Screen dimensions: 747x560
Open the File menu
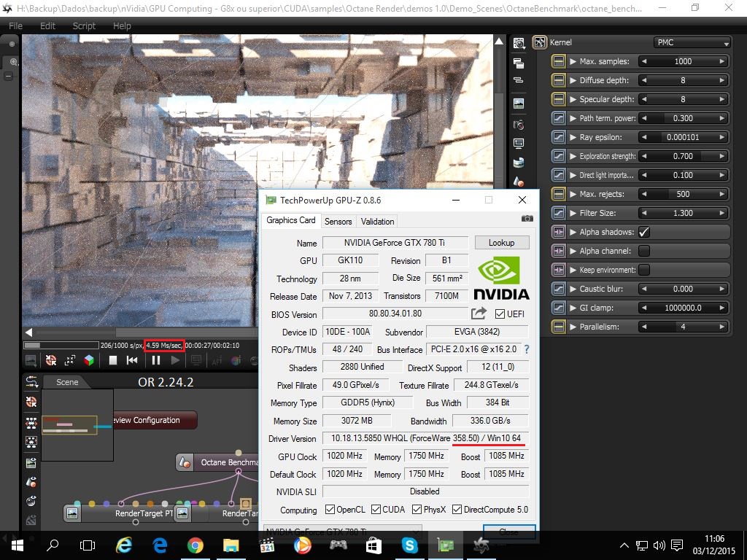(x=15, y=26)
